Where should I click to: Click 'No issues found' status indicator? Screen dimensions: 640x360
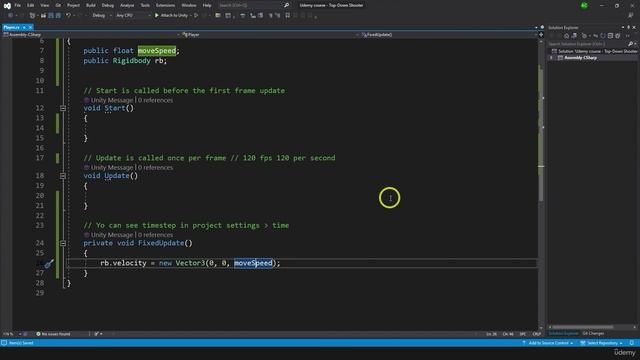click(53, 334)
